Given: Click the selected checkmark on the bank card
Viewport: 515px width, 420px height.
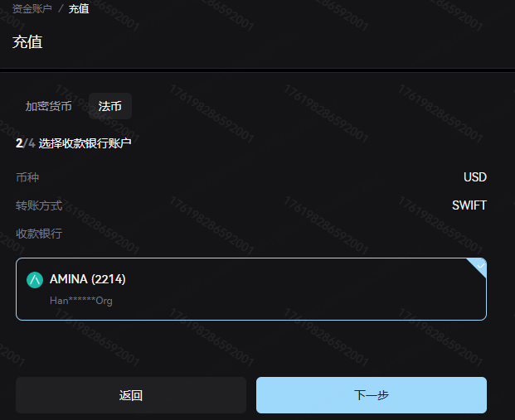Looking at the screenshot, I should [x=479, y=265].
